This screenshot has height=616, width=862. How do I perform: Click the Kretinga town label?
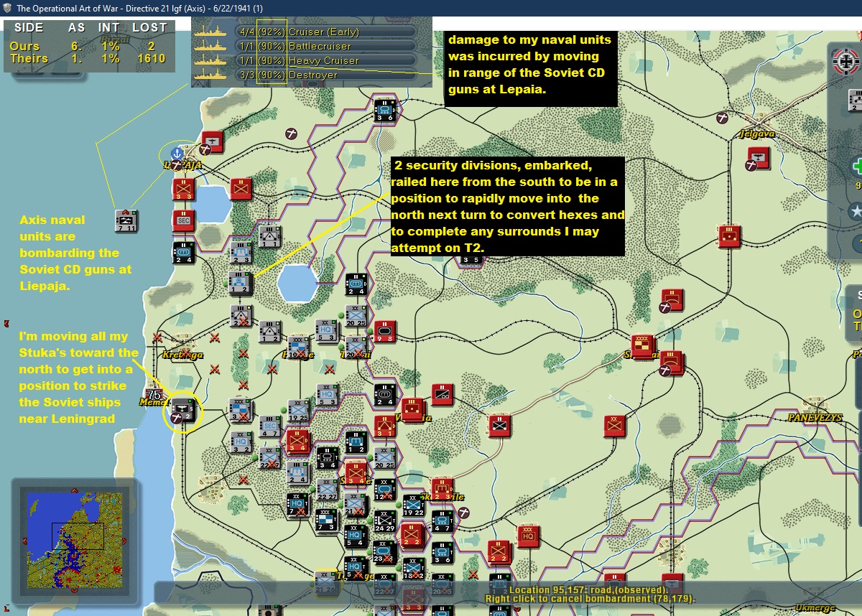(x=182, y=355)
